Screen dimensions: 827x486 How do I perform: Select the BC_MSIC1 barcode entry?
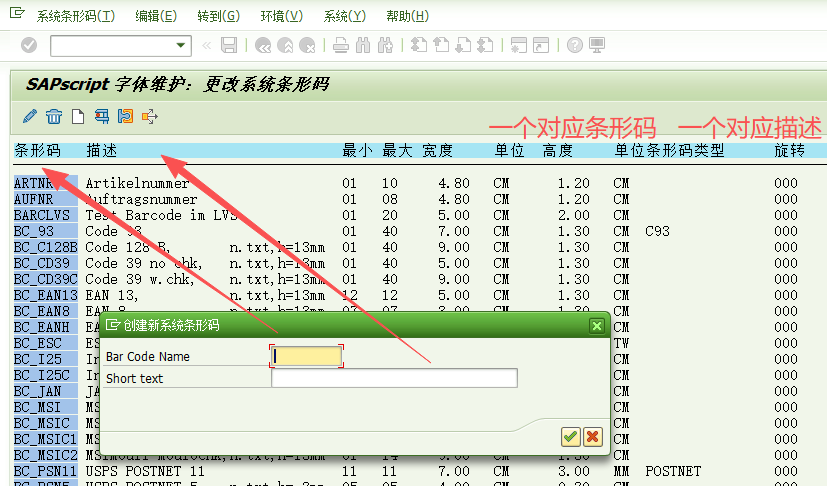pos(46,439)
